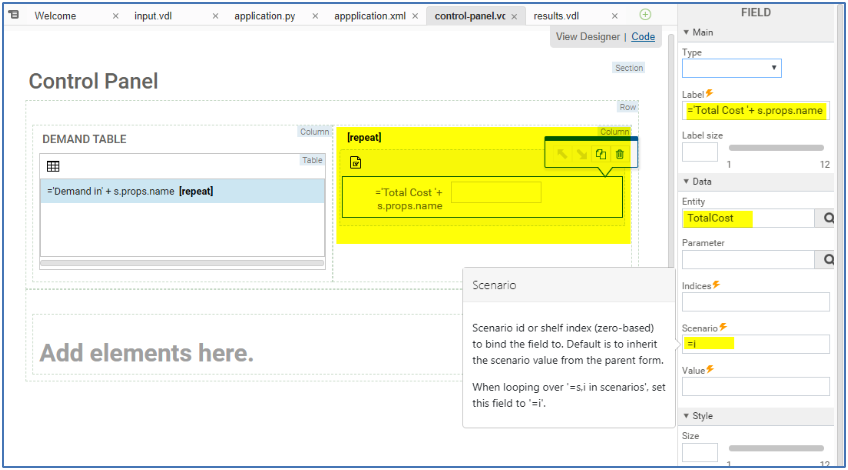Select View Designer mode
The height and width of the screenshot is (470, 848).
(x=587, y=37)
